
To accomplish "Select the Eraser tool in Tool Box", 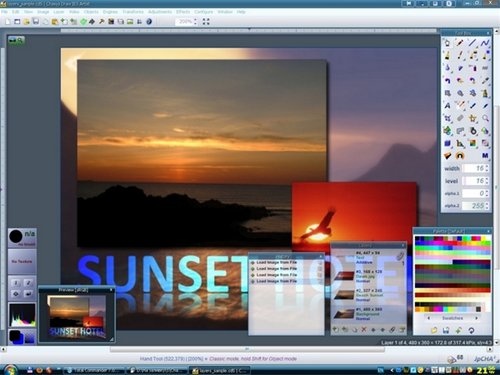I will point(460,118).
